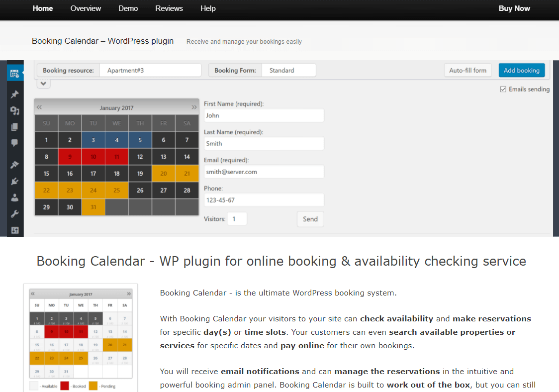This screenshot has width=559, height=392.
Task: Click Booking Calendar – WordPress plugin title
Action: coord(102,41)
